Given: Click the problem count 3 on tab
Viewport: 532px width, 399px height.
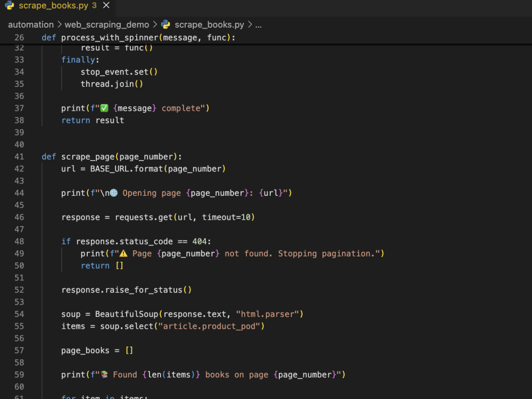Looking at the screenshot, I should click(x=94, y=5).
